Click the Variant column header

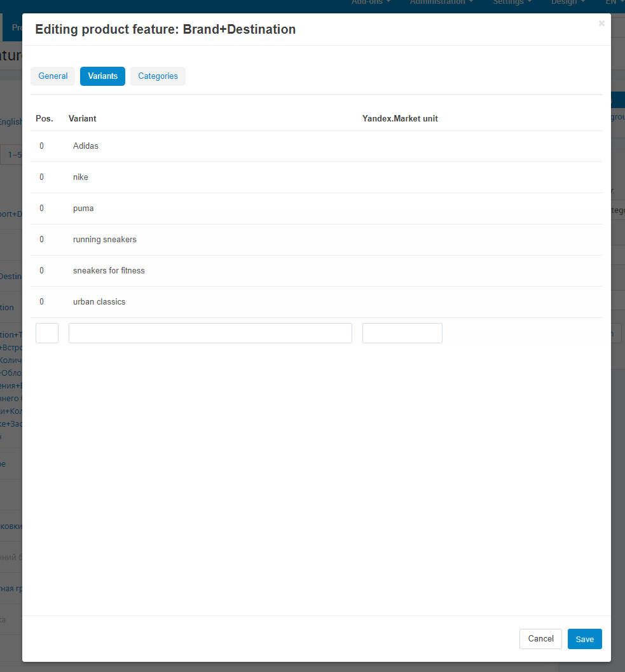(x=82, y=119)
